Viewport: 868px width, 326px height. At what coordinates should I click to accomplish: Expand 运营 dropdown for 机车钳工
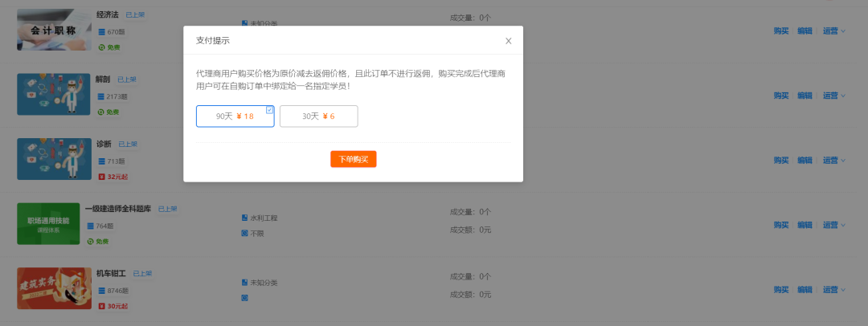pos(833,290)
